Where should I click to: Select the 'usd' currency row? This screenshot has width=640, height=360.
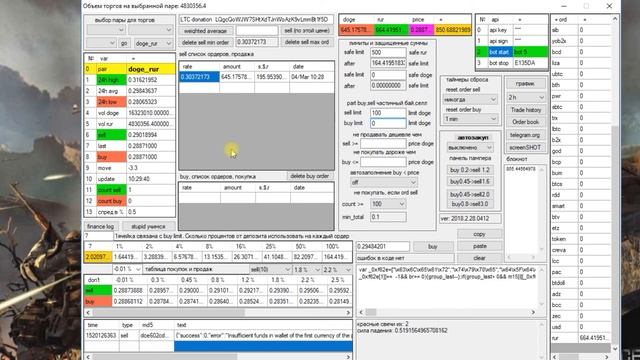[x=581, y=327]
